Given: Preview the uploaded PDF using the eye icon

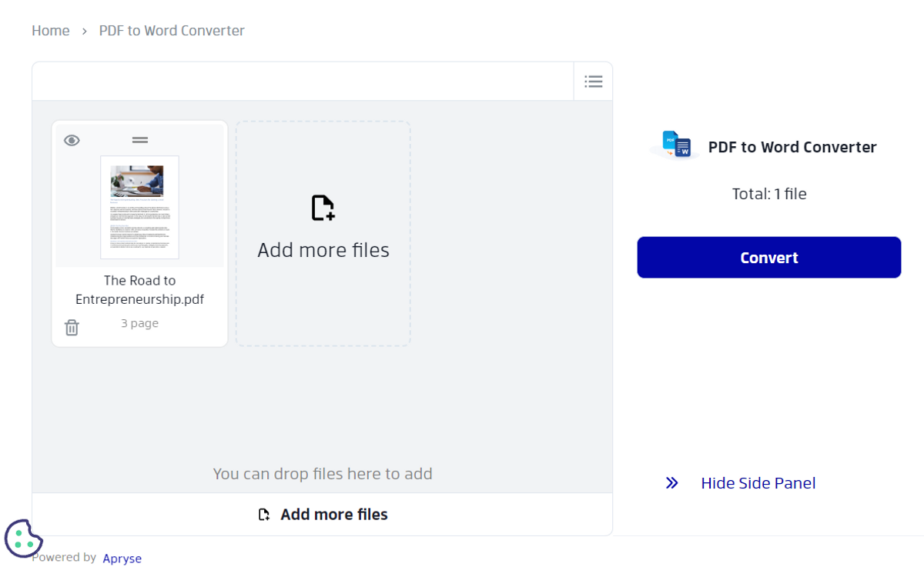Looking at the screenshot, I should (72, 140).
